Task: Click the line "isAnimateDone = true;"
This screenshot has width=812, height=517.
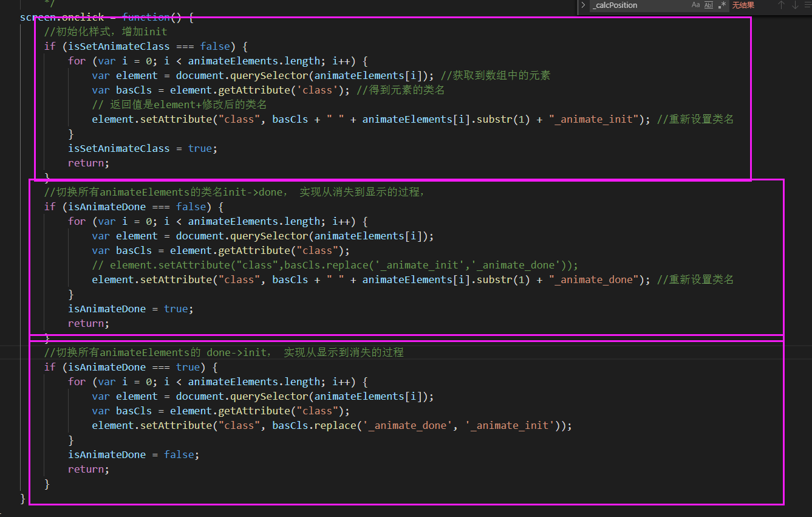Action: pos(131,309)
